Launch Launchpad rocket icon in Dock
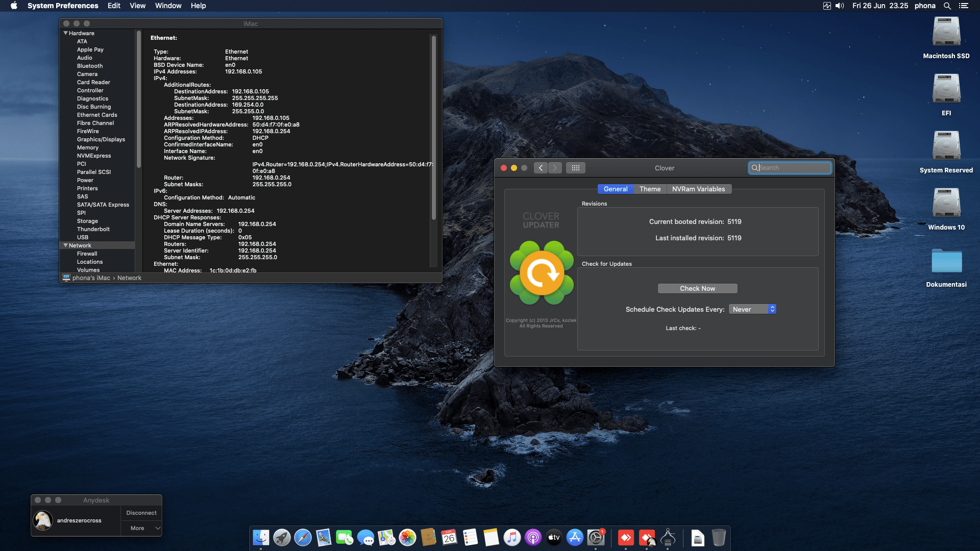 pyautogui.click(x=282, y=538)
